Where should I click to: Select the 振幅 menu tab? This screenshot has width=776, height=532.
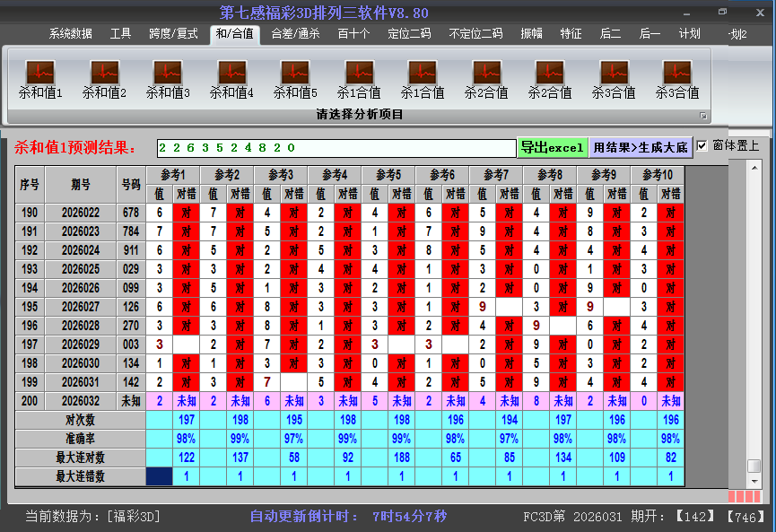pos(532,34)
